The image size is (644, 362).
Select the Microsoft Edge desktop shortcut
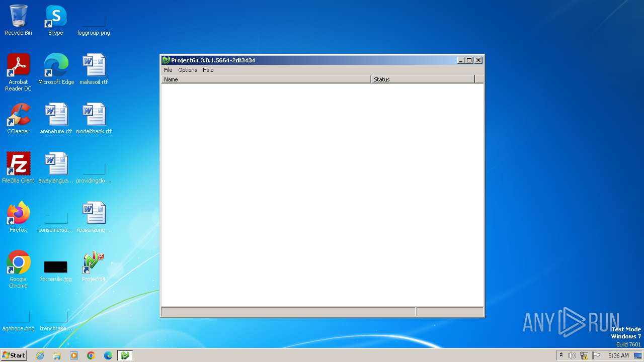coord(56,69)
